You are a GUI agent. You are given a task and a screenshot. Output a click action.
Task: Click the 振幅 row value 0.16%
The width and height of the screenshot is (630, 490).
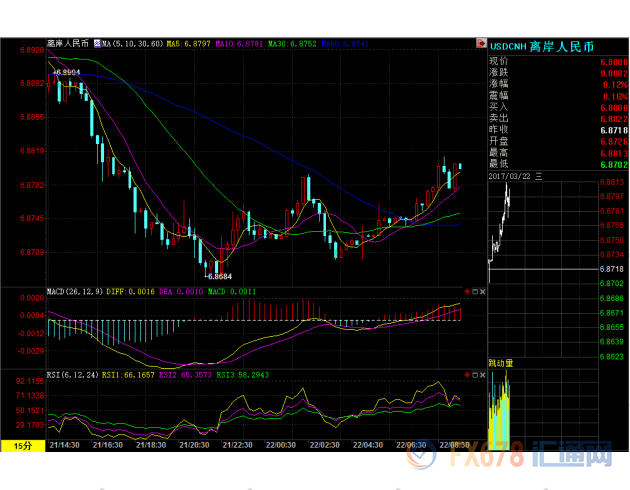[615, 96]
